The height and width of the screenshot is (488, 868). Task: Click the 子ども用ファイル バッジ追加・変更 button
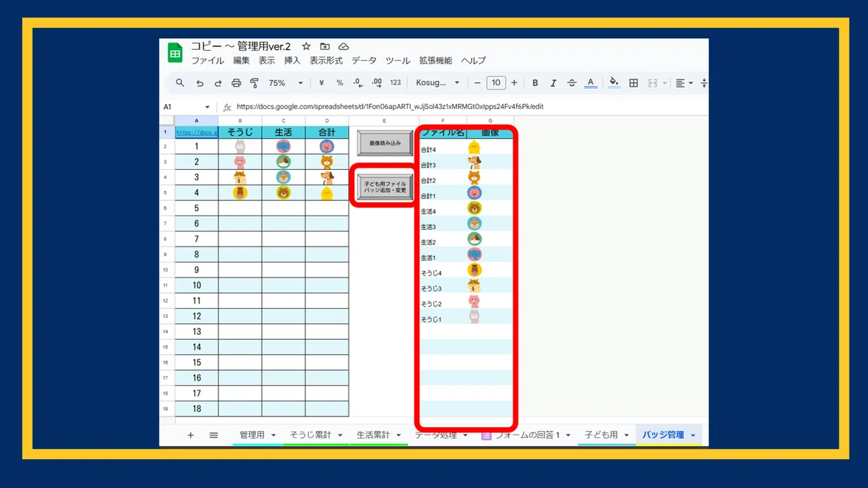[x=385, y=187]
